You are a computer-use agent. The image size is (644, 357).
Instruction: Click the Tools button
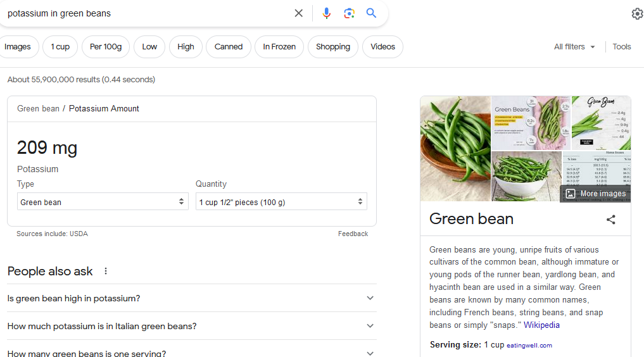621,47
